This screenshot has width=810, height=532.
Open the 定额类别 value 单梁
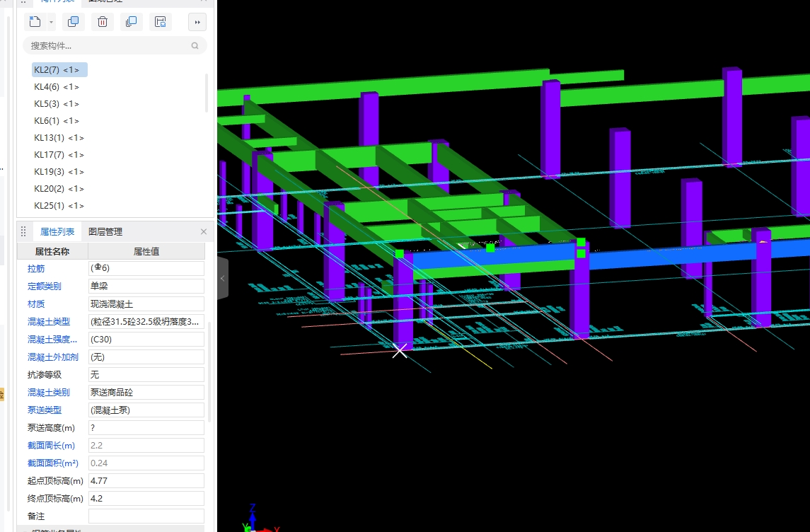146,286
